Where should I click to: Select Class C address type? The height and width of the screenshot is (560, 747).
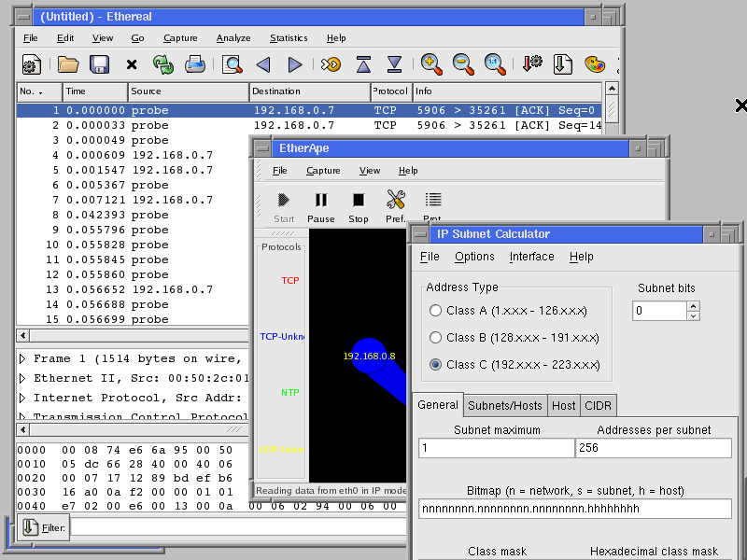[x=435, y=364]
